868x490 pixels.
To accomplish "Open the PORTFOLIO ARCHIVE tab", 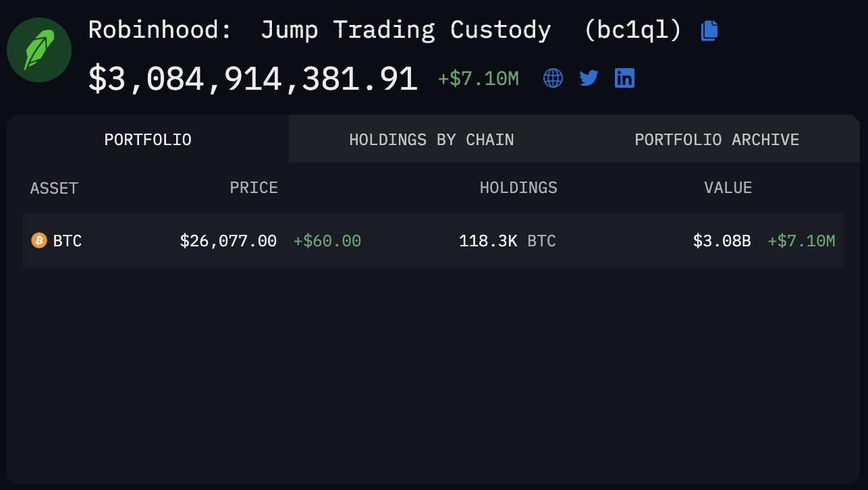I will [x=716, y=140].
